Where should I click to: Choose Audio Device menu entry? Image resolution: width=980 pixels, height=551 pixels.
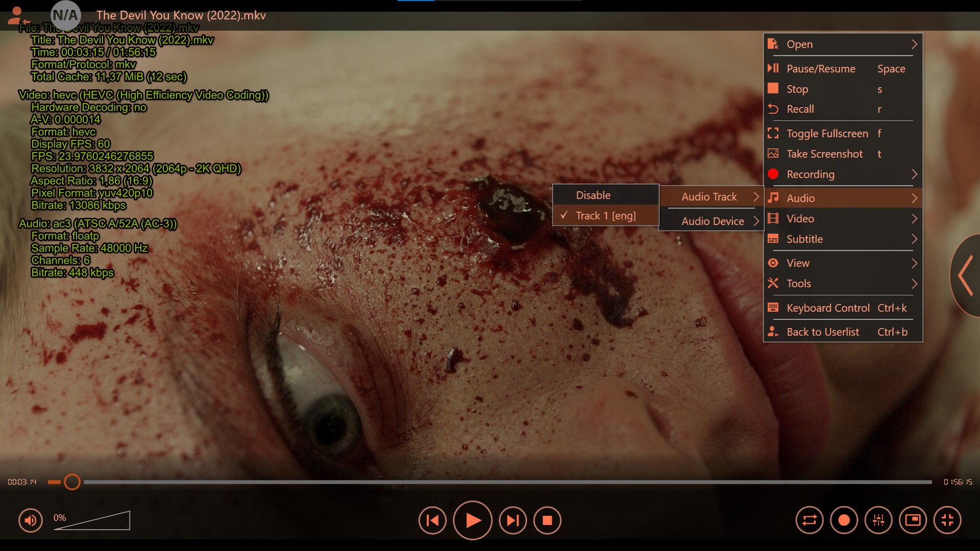[x=711, y=221]
